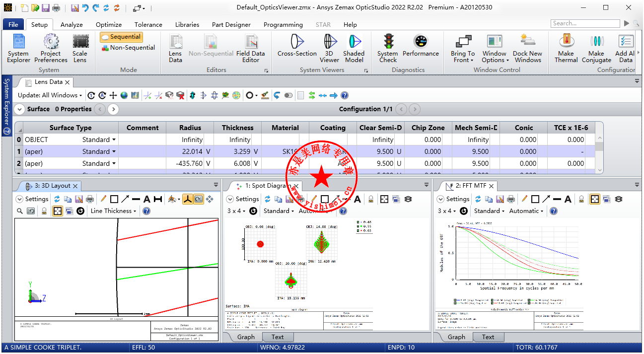Image resolution: width=644 pixels, height=354 pixels.
Task: Click the Print icon in quick access toolbar
Action: pos(56,8)
